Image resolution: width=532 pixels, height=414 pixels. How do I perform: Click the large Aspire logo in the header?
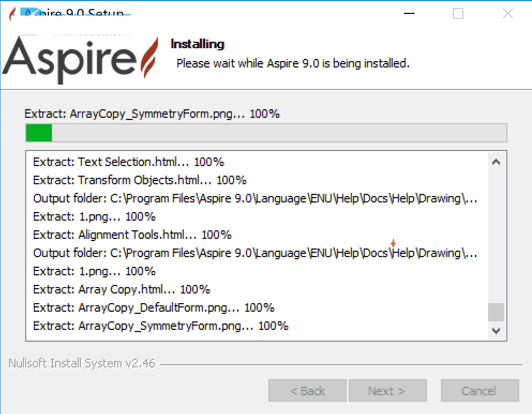[x=80, y=59]
